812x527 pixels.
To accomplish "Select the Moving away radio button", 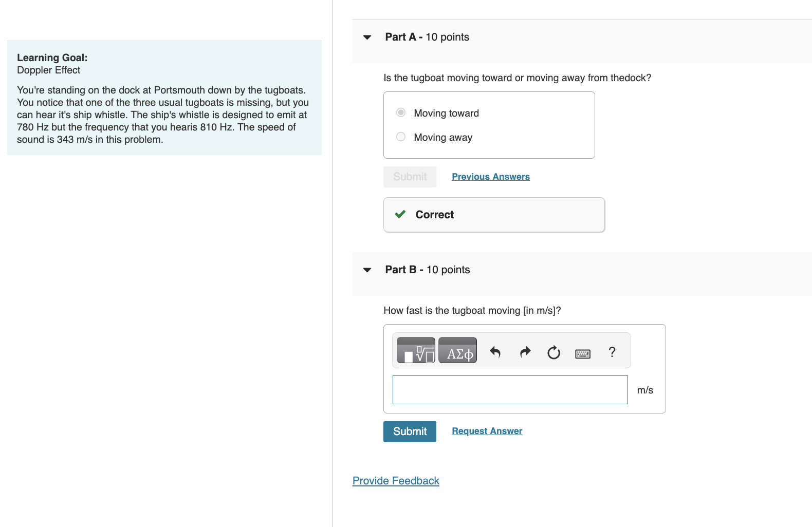I will (400, 137).
